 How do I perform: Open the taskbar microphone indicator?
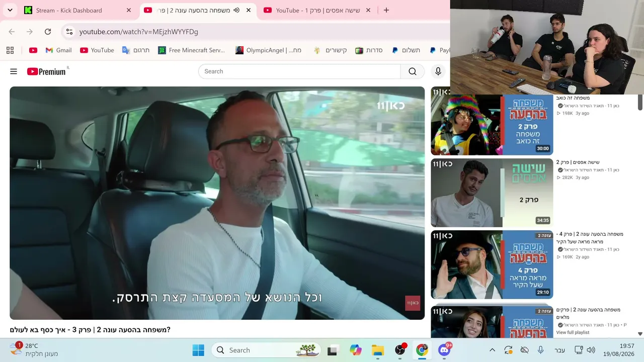pyautogui.click(x=541, y=350)
